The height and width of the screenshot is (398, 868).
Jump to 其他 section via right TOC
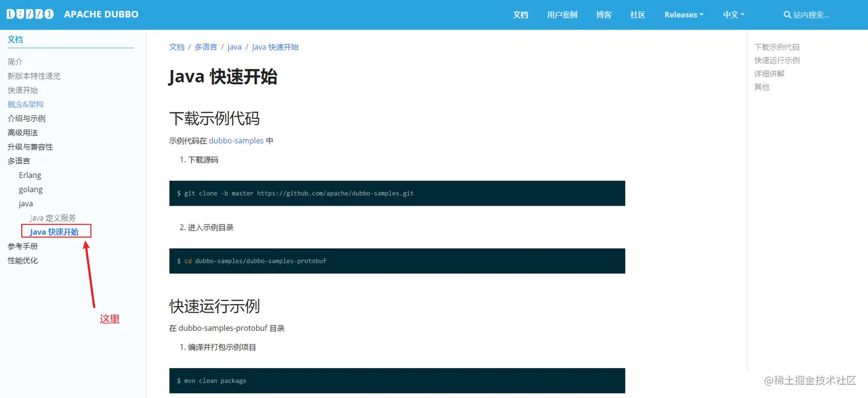(762, 87)
